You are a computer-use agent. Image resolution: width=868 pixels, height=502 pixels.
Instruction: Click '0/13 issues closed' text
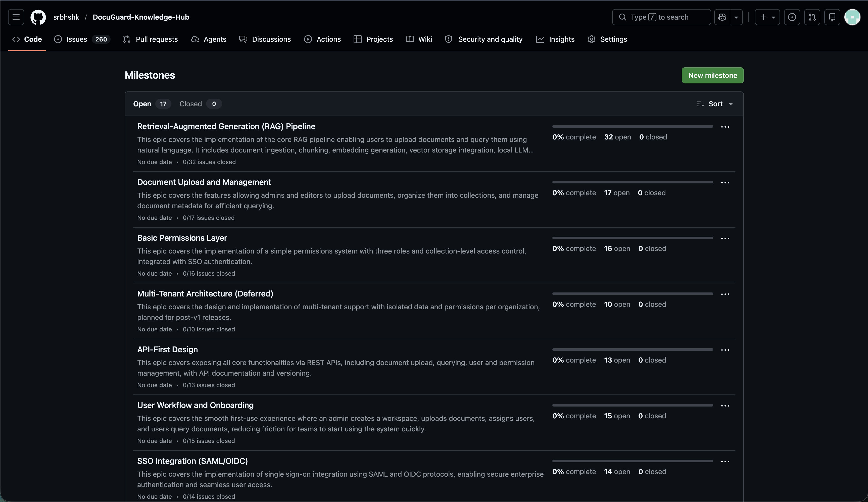(209, 385)
